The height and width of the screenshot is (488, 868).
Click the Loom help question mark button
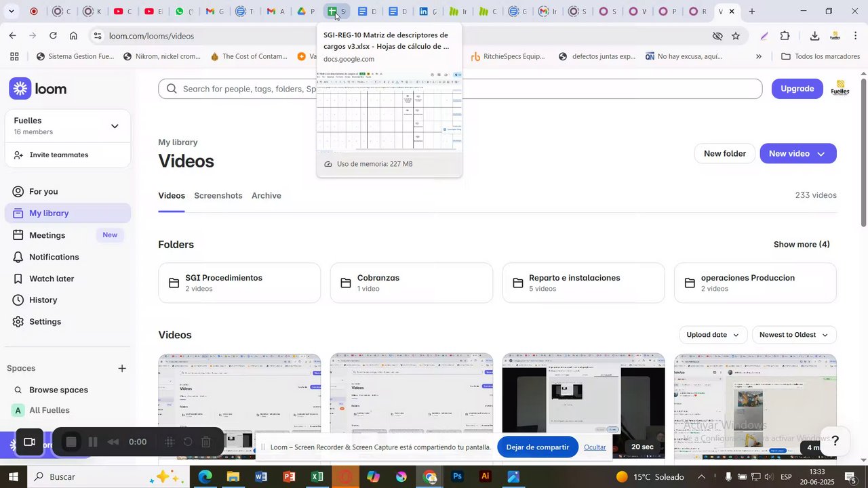pos(835,441)
